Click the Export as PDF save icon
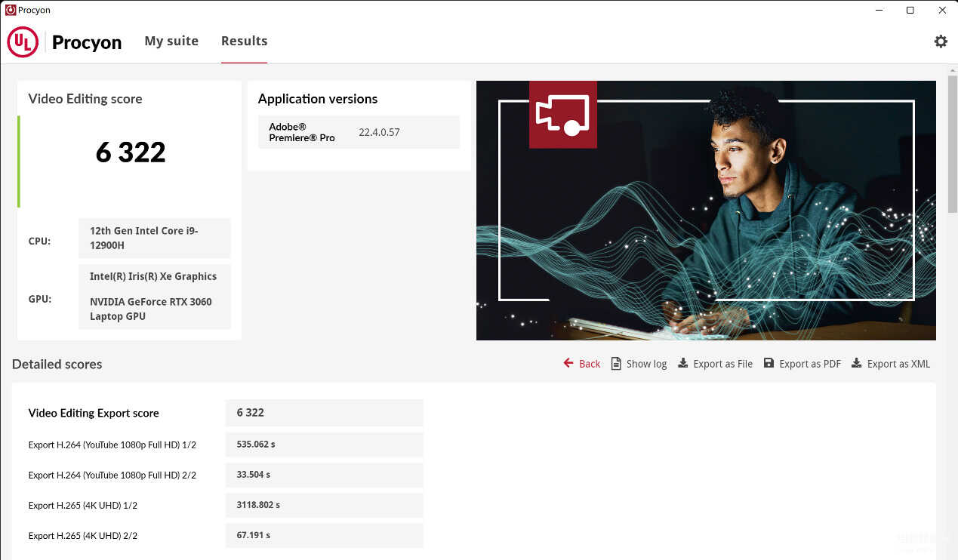 [x=769, y=363]
